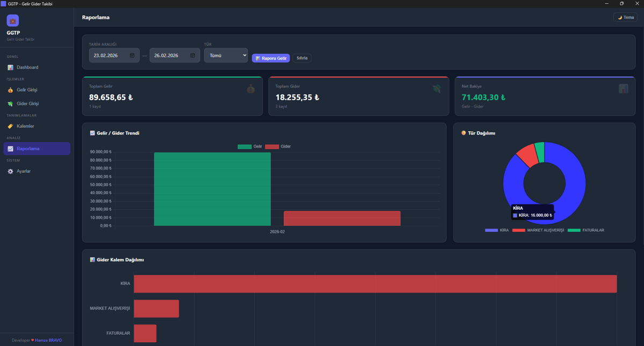Click the Kalemler tag icon

pos(10,127)
